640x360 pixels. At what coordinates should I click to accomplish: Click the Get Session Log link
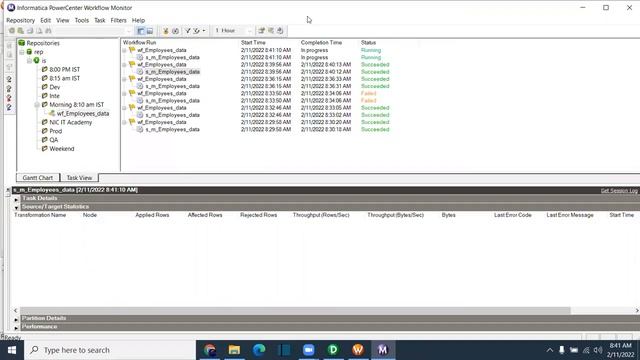618,191
